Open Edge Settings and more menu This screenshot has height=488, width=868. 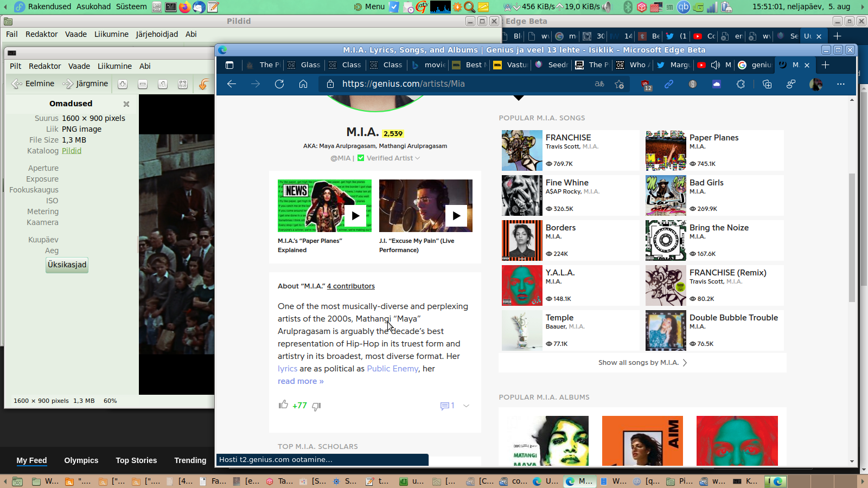pos(841,84)
